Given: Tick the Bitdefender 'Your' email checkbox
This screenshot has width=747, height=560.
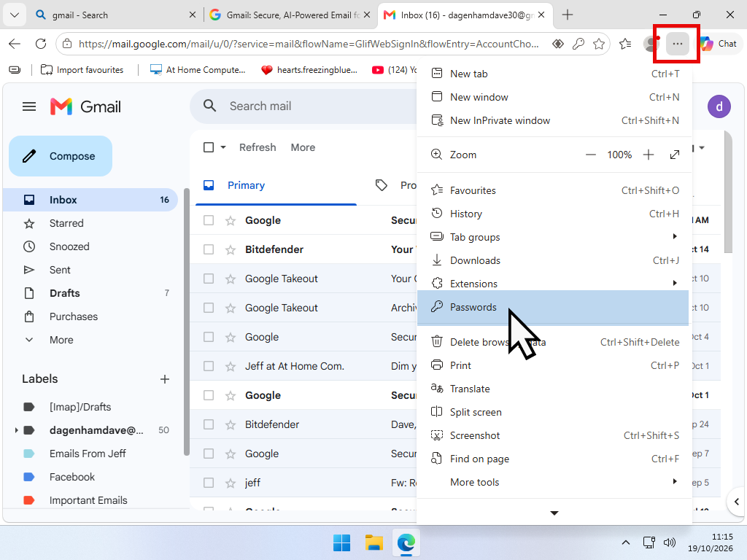Looking at the screenshot, I should click(x=209, y=249).
